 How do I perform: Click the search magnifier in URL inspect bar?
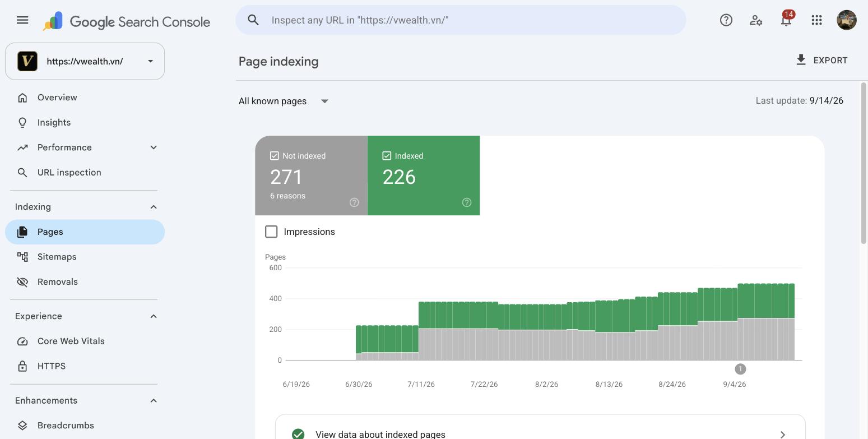[x=253, y=20]
